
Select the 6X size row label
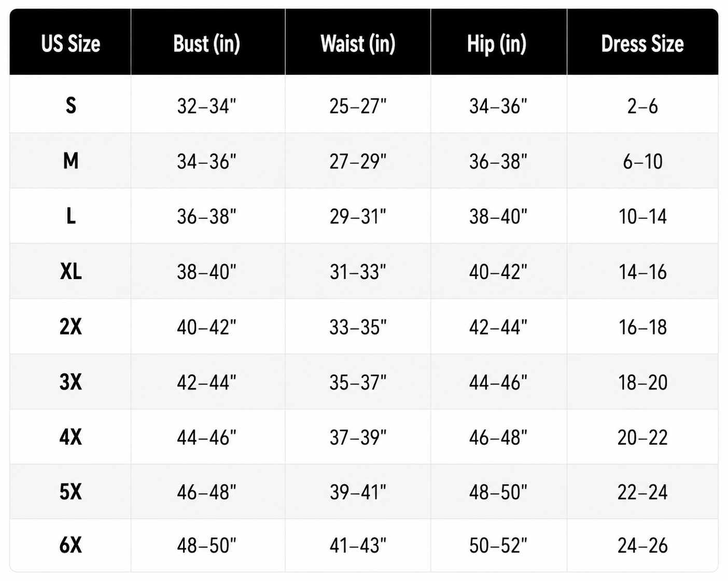[71, 545]
